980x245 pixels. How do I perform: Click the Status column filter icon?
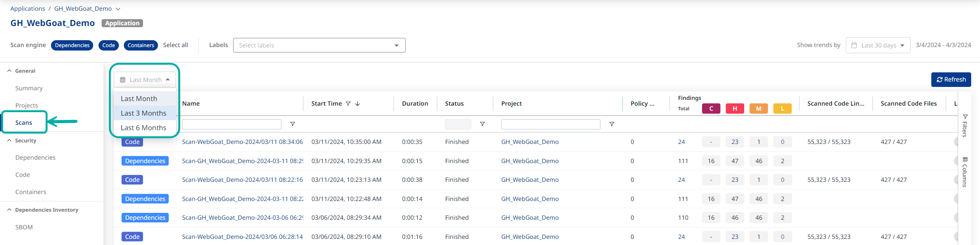[x=482, y=124]
